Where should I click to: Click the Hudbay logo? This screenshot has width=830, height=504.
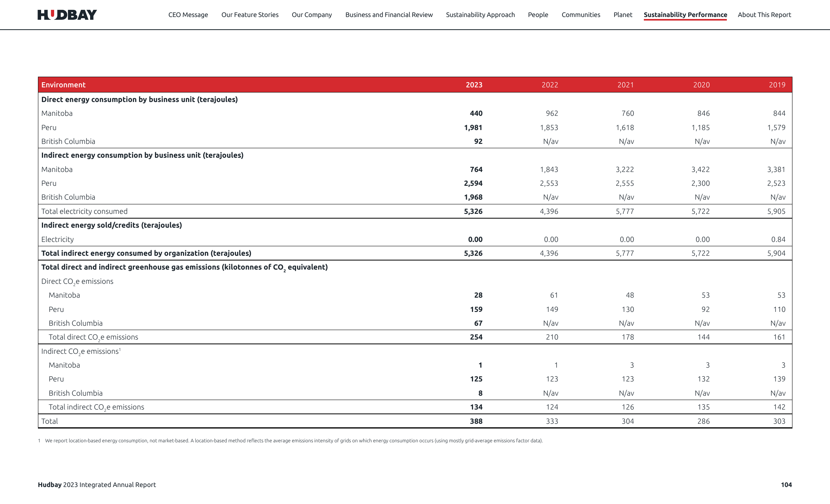[67, 15]
